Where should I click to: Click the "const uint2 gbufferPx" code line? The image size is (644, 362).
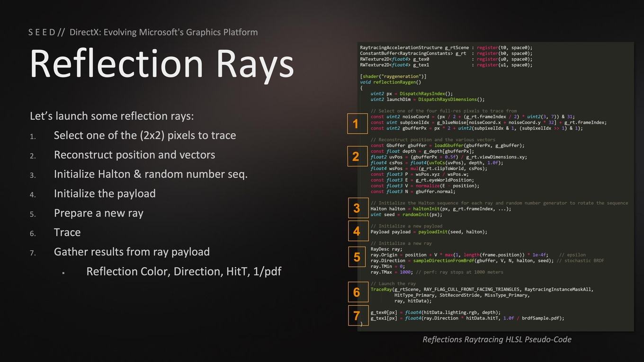coord(477,128)
